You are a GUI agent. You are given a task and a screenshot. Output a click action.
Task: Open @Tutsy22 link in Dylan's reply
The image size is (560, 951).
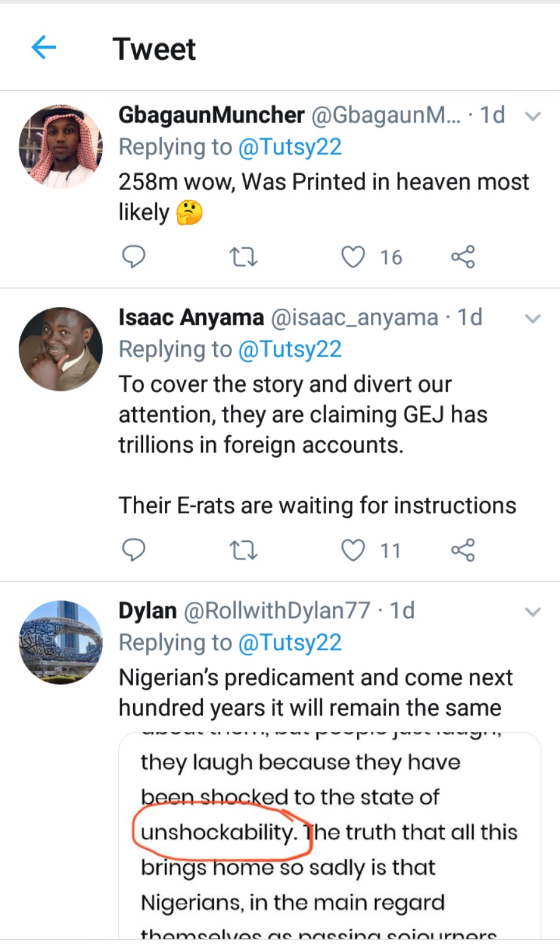click(290, 643)
